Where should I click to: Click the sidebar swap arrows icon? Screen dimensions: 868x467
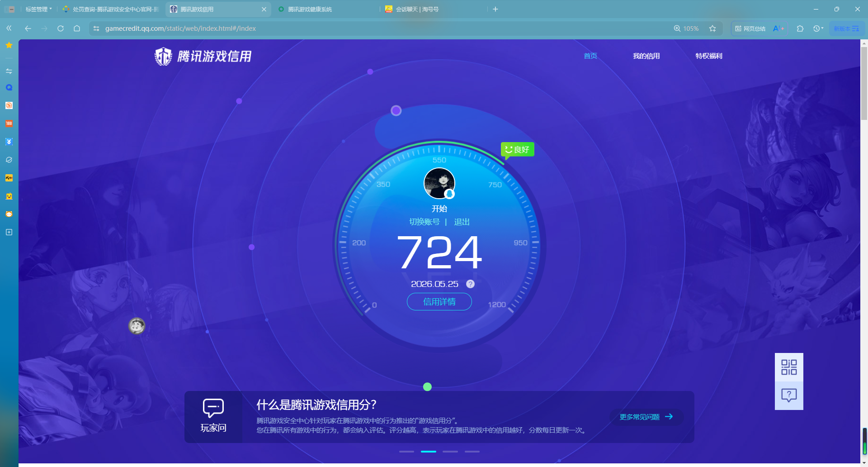pyautogui.click(x=9, y=71)
